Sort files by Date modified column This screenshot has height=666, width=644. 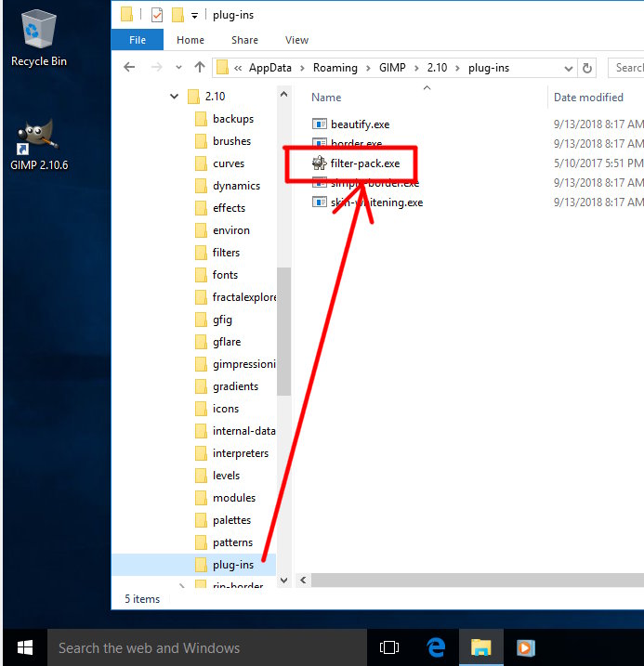tap(588, 98)
